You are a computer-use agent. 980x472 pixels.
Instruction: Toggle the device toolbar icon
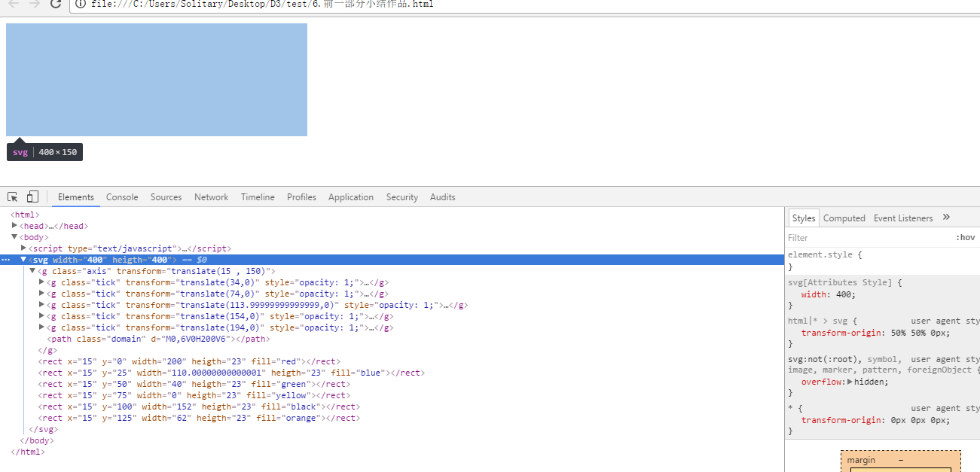[32, 197]
